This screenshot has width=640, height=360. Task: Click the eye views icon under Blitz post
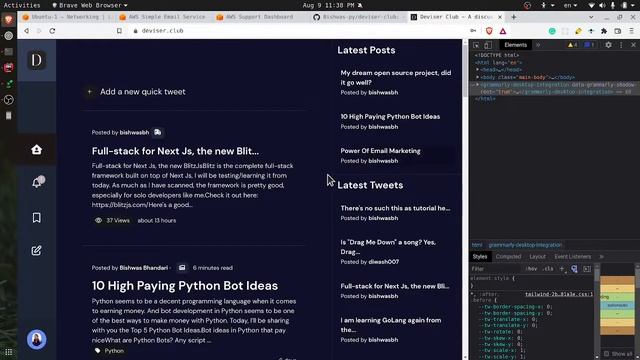coord(98,220)
